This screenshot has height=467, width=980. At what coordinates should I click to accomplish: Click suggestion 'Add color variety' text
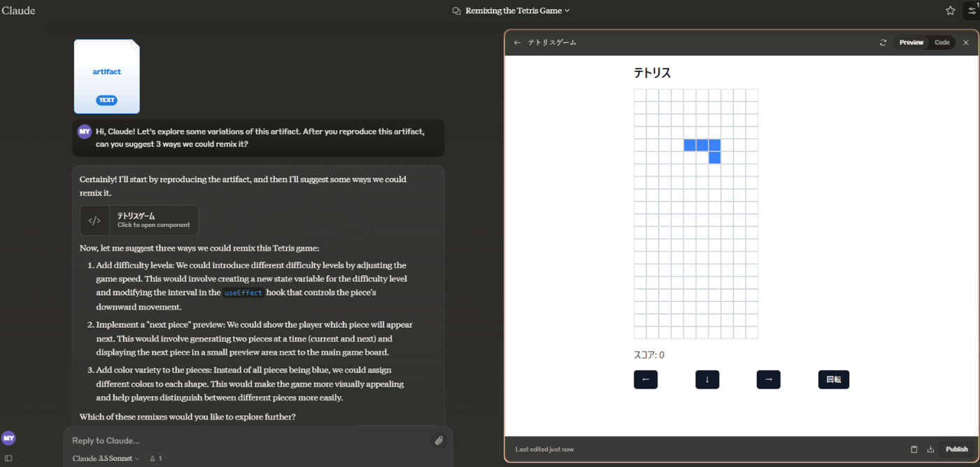(250, 384)
